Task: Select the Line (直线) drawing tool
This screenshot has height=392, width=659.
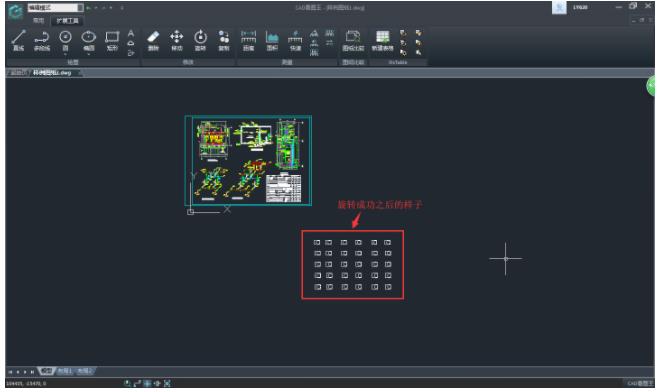Action: (x=18, y=40)
